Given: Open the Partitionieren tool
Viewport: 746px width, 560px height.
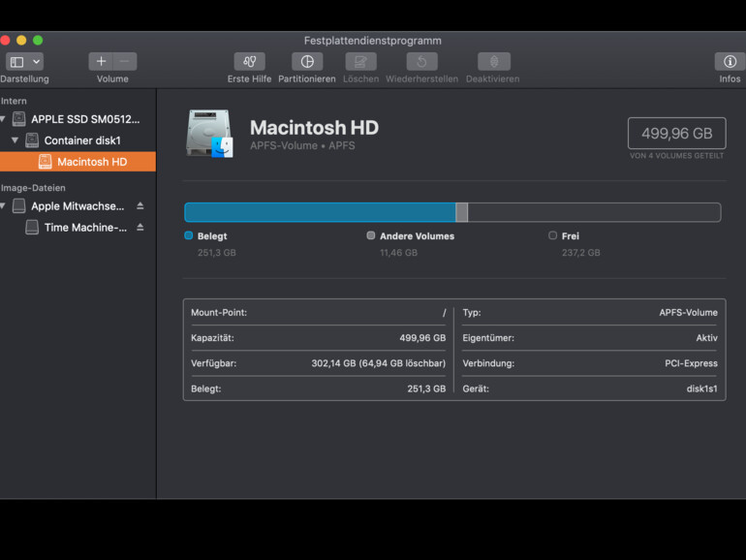Looking at the screenshot, I should point(307,62).
